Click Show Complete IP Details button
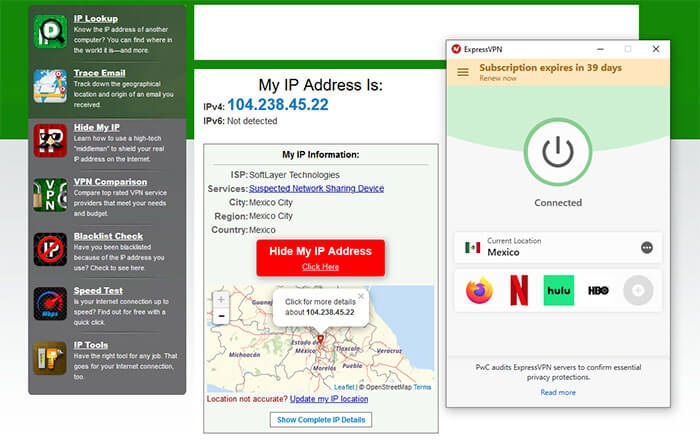700x442 pixels. click(x=321, y=420)
